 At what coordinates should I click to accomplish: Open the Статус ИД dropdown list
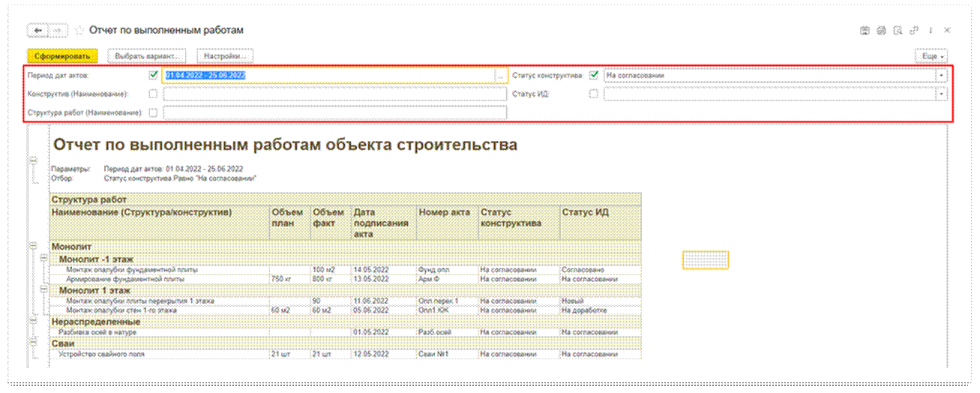click(x=941, y=94)
